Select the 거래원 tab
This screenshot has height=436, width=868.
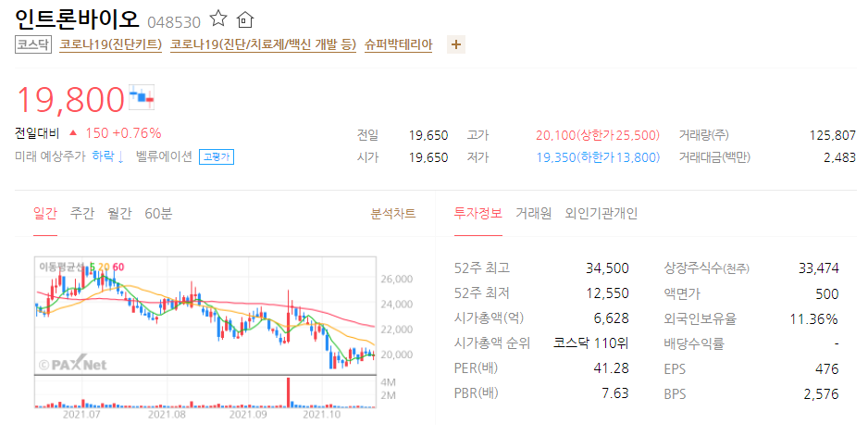[x=534, y=213]
